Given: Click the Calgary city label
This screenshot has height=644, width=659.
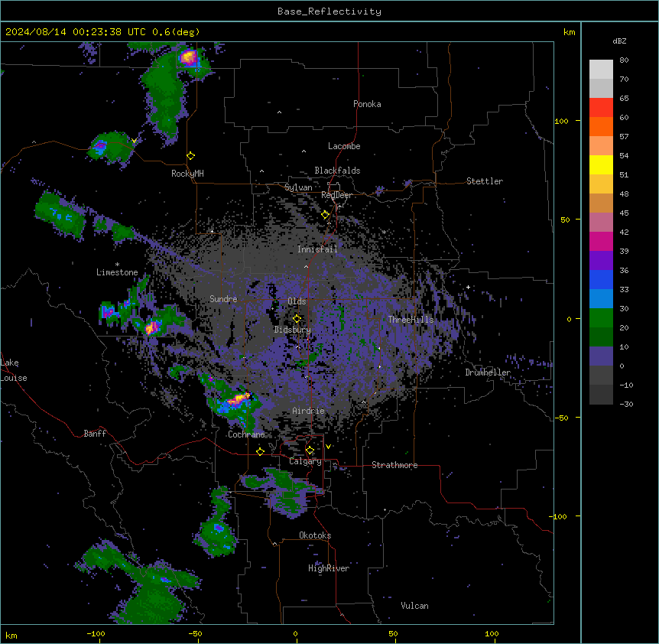Looking at the screenshot, I should 305,461.
